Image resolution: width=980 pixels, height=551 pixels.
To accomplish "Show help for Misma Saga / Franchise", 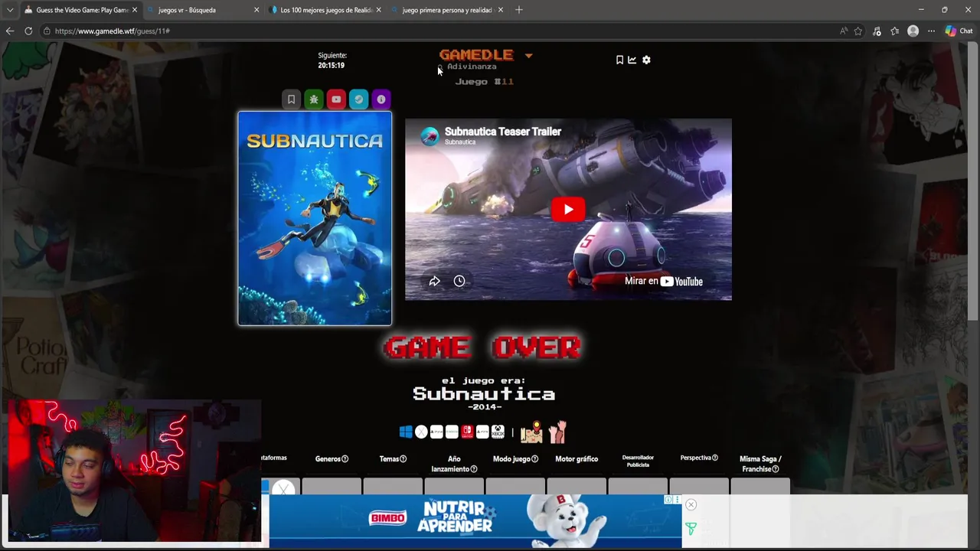I will click(x=776, y=469).
